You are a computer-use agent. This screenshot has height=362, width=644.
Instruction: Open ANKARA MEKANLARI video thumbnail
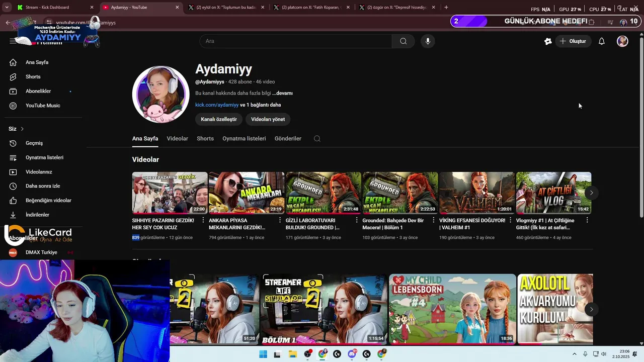point(247,193)
